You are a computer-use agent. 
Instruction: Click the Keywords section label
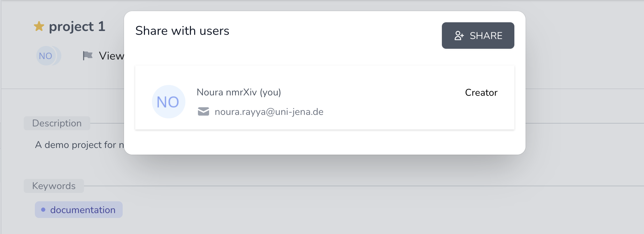[x=54, y=186]
